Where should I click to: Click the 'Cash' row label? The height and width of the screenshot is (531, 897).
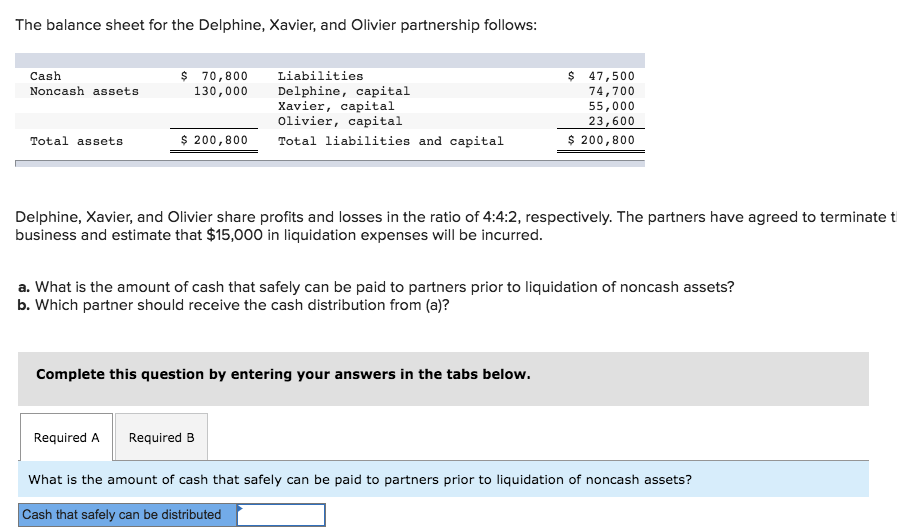click(46, 76)
